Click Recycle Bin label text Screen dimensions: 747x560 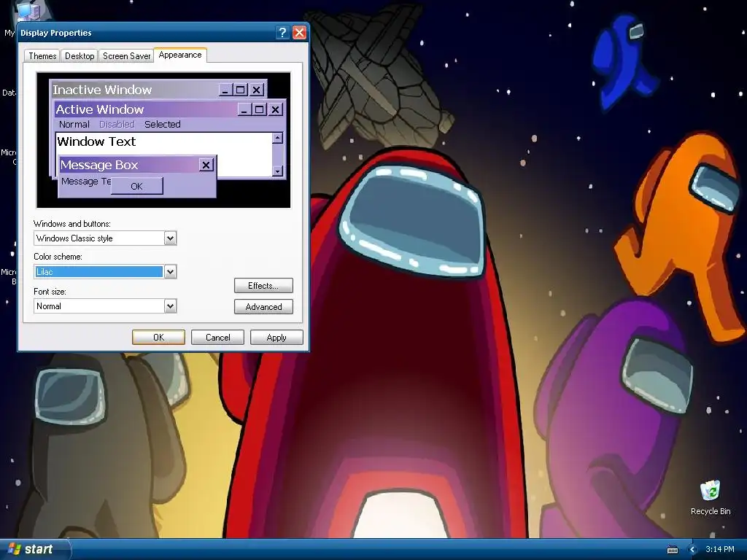point(711,511)
